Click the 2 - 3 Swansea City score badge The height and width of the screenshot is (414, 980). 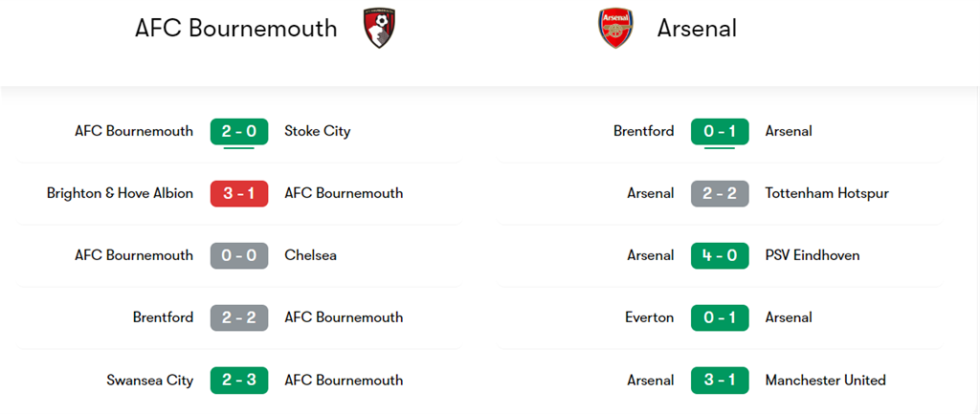tap(239, 381)
